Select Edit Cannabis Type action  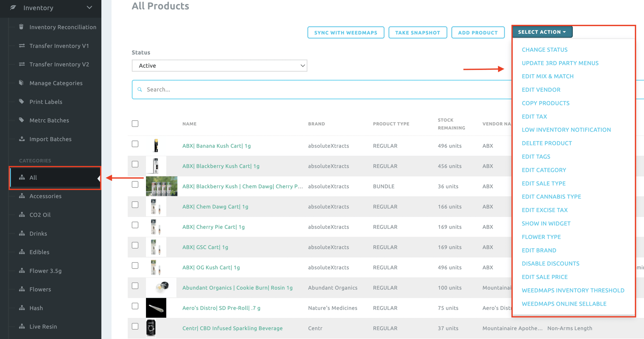(551, 196)
